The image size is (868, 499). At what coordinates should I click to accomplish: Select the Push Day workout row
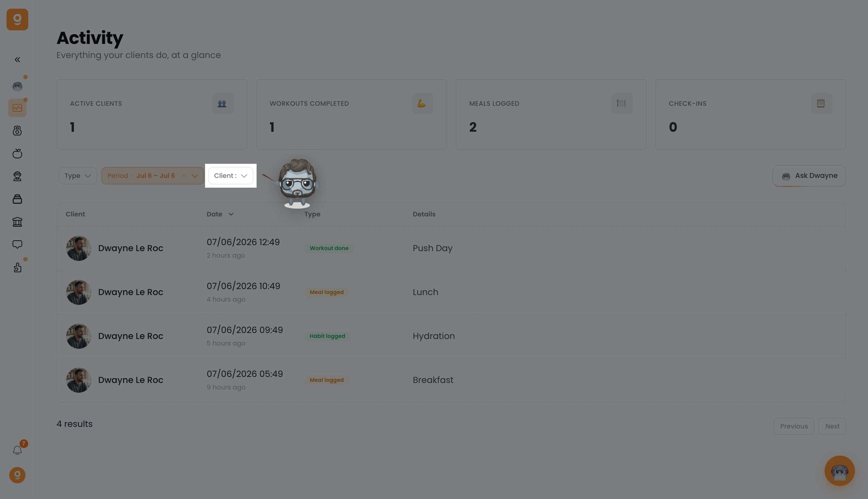451,248
